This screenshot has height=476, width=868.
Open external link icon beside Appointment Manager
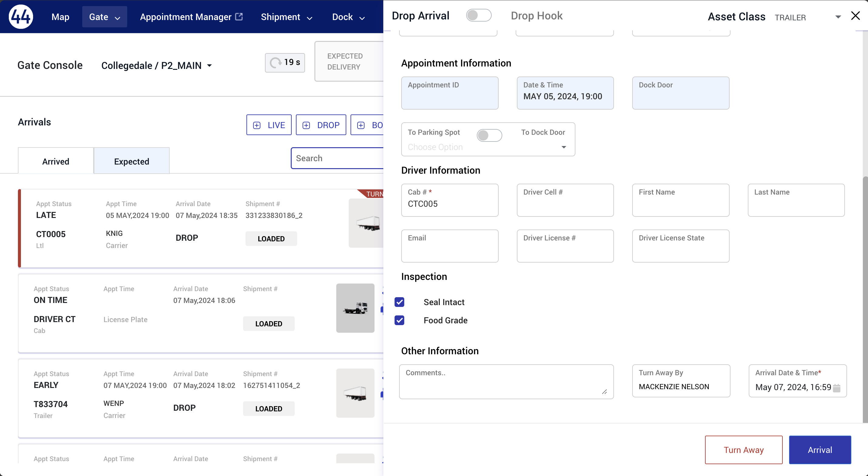point(239,16)
